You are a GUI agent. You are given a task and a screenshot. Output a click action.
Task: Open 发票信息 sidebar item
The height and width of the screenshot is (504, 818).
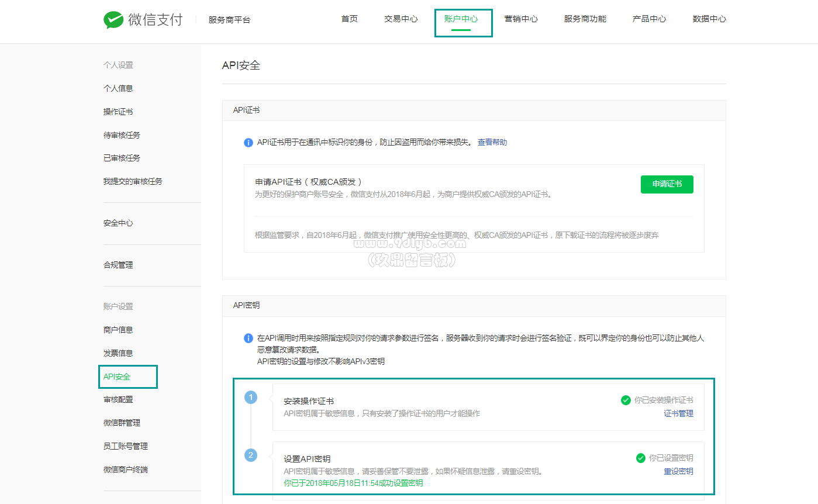click(118, 353)
